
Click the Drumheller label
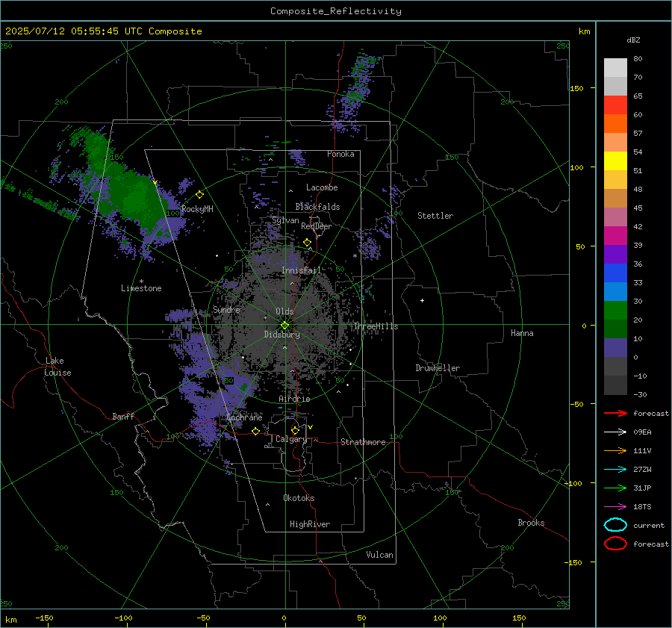point(438,368)
